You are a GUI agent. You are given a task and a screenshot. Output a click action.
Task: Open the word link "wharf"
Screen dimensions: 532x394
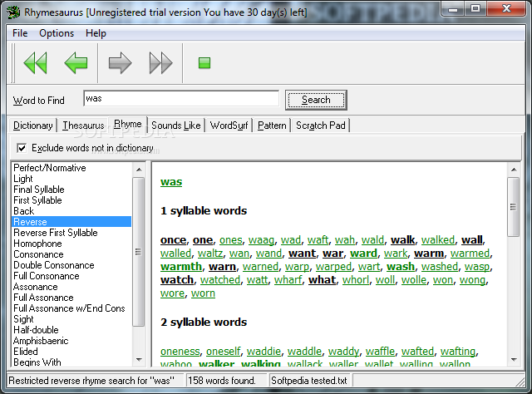(288, 280)
